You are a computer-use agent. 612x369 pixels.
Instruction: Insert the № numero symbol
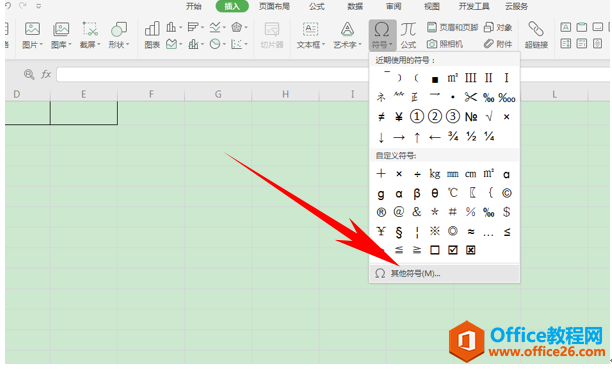point(471,116)
